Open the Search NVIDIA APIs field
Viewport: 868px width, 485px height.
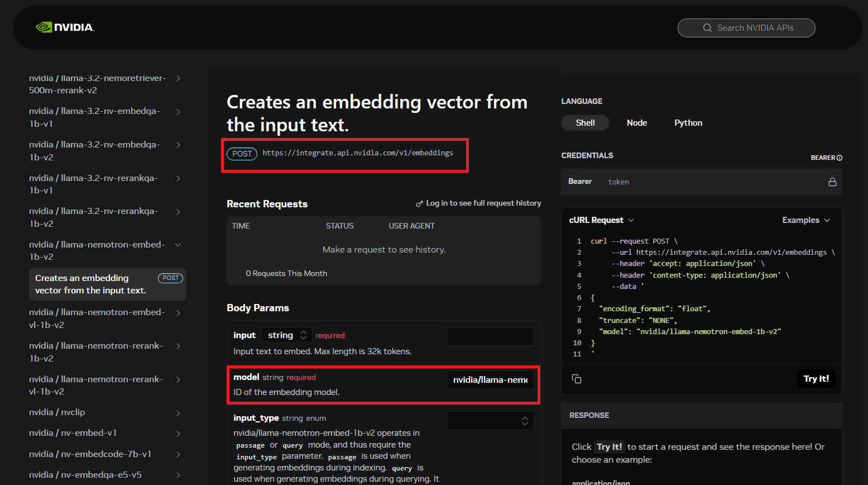click(746, 28)
